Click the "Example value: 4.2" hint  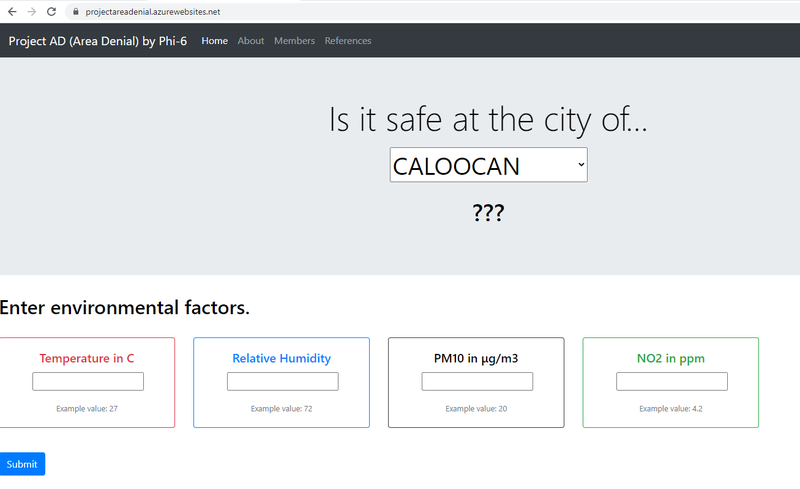point(670,409)
